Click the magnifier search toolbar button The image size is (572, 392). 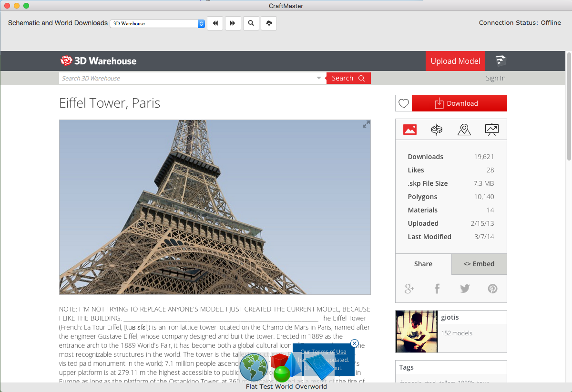click(x=251, y=23)
